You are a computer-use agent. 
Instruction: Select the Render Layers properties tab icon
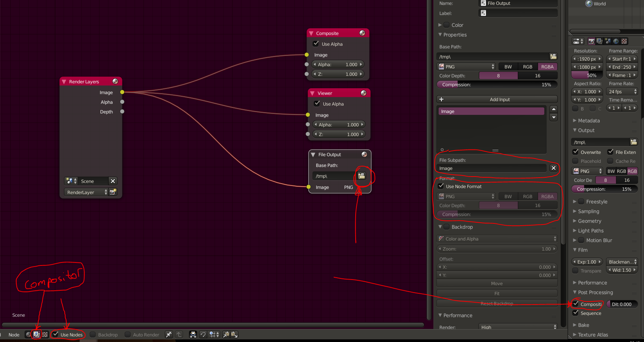tap(599, 41)
